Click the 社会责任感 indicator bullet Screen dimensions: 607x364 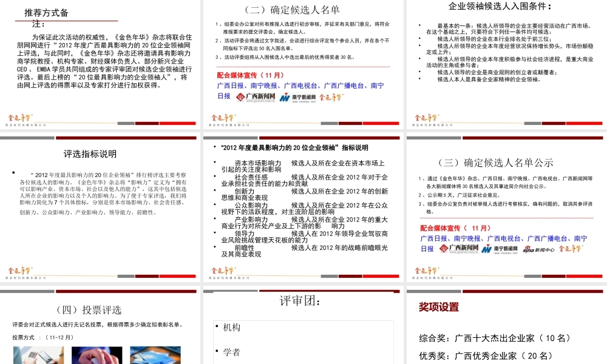click(304, 180)
